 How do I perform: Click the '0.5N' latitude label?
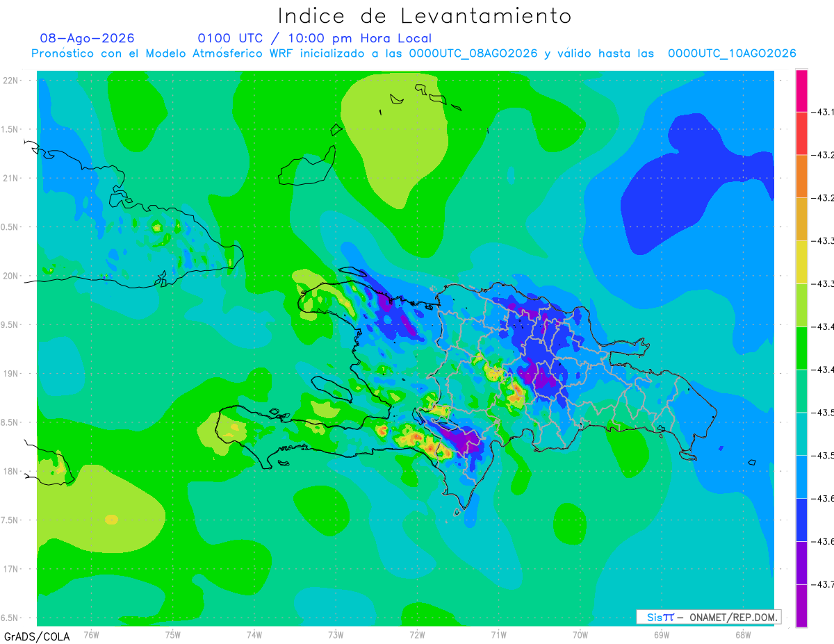point(10,227)
